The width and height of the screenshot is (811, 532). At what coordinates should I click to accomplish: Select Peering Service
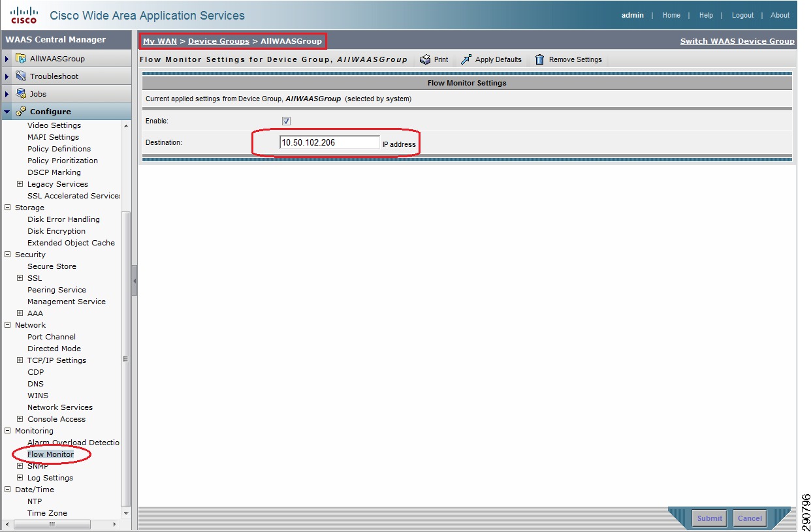(57, 290)
